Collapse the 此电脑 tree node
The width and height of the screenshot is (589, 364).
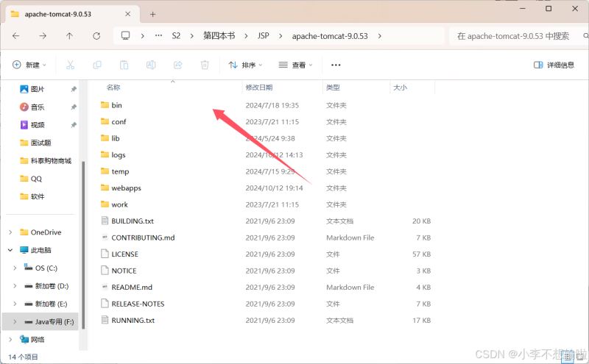(x=10, y=250)
